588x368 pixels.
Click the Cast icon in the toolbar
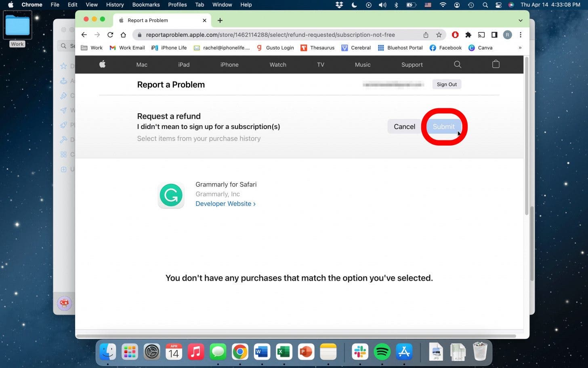pos(481,35)
